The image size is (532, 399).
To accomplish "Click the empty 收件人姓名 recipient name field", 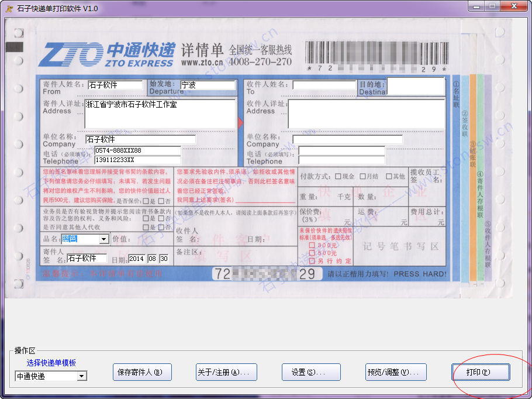I will (x=324, y=85).
